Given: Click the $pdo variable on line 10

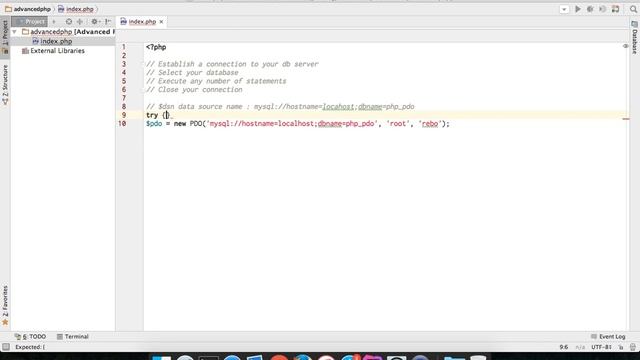Looking at the screenshot, I should coord(154,124).
